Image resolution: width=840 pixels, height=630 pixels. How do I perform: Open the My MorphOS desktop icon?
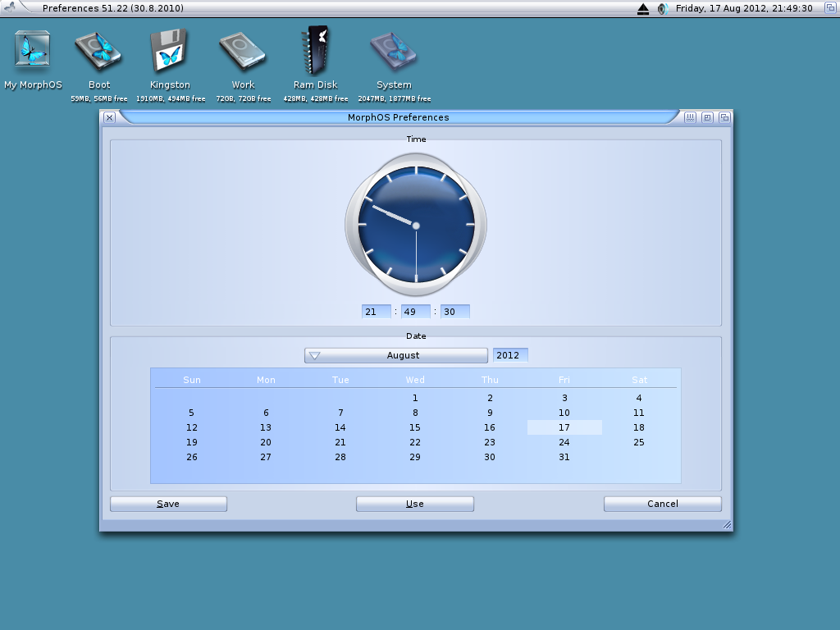(33, 49)
